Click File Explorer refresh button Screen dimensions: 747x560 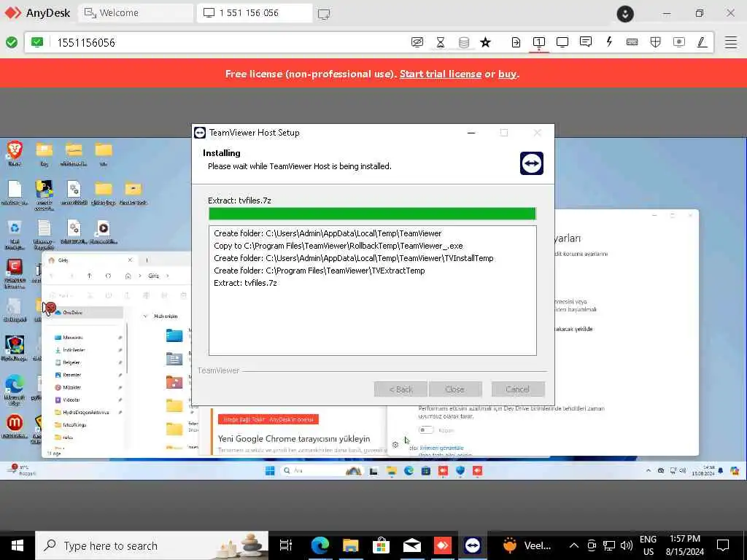(108, 276)
